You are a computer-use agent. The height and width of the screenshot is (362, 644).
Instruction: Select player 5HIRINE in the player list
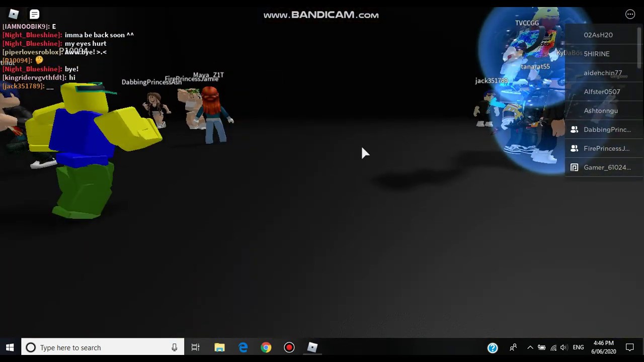(x=603, y=54)
